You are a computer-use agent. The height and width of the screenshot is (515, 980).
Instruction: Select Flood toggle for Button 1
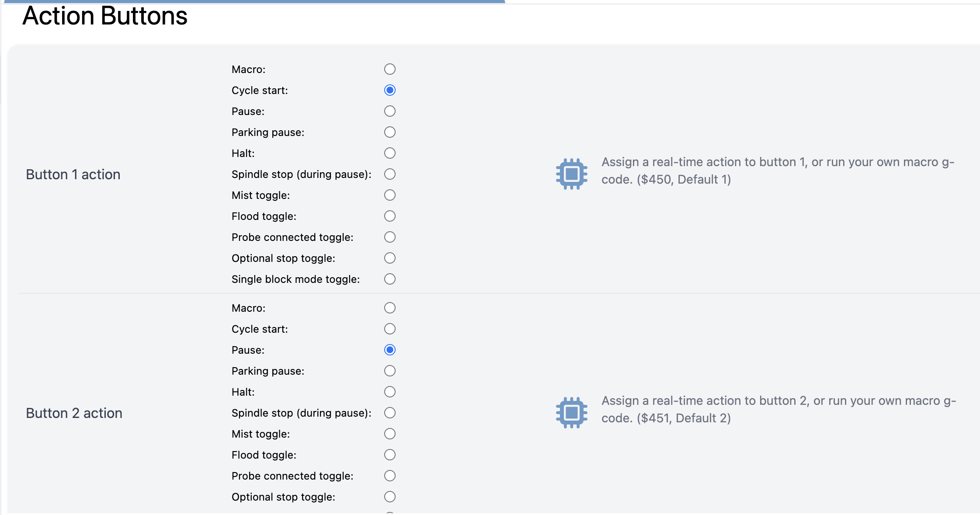coord(389,216)
